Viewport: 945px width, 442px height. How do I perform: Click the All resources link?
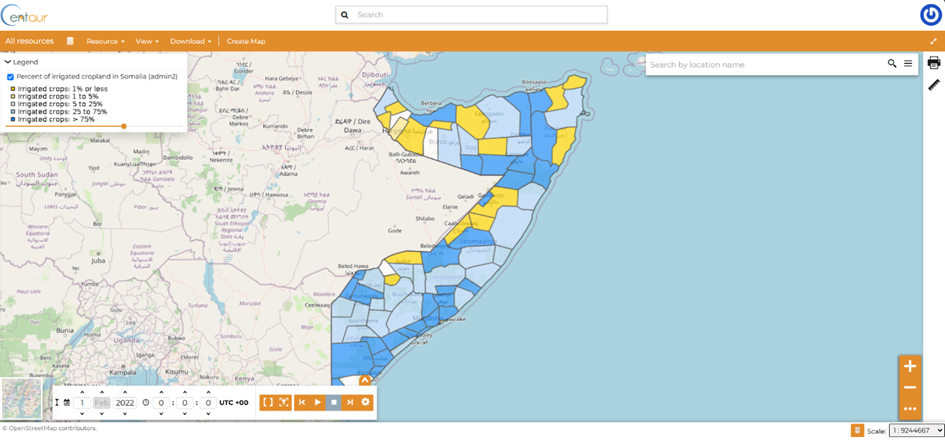click(29, 41)
